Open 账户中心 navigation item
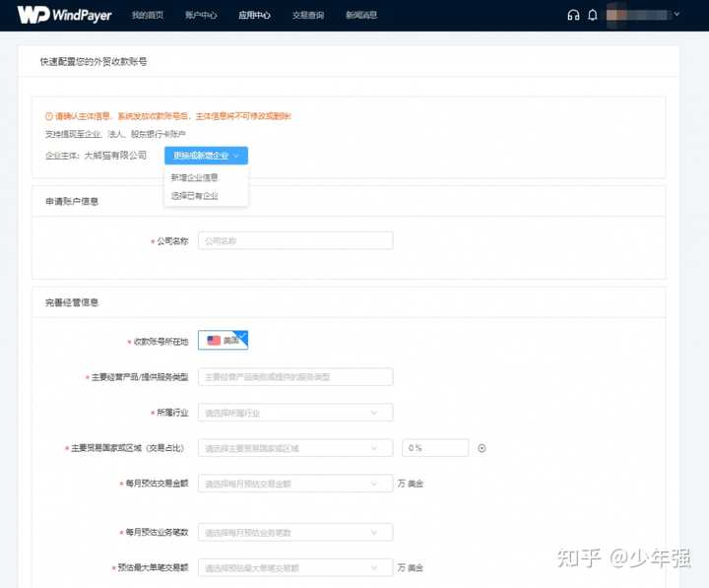The height and width of the screenshot is (588, 709). (x=201, y=15)
